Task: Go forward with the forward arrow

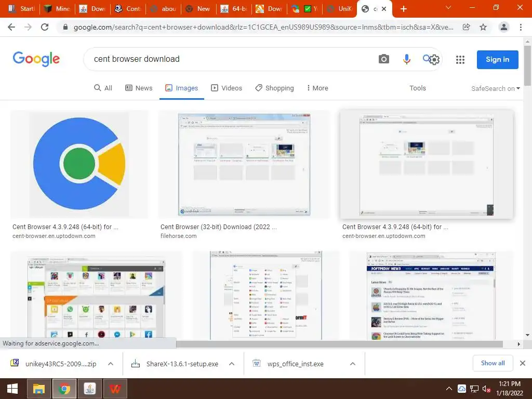Action: 28,27
